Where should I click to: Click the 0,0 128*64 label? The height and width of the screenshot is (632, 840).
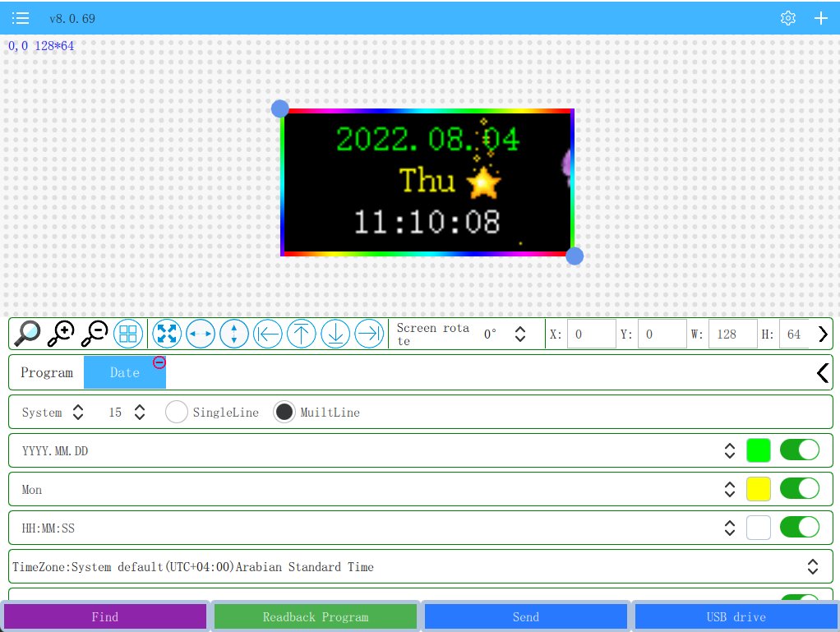pyautogui.click(x=41, y=46)
